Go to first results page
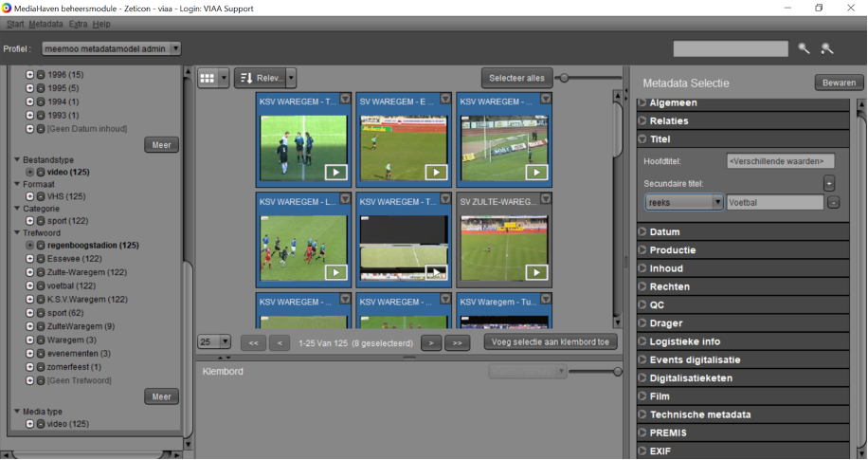The height and width of the screenshot is (460, 868). pos(254,343)
